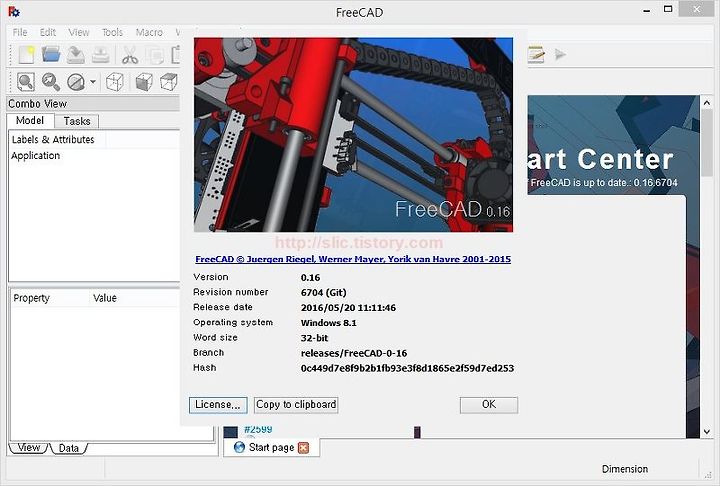Click the Property column header
The height and width of the screenshot is (486, 720).
point(31,298)
